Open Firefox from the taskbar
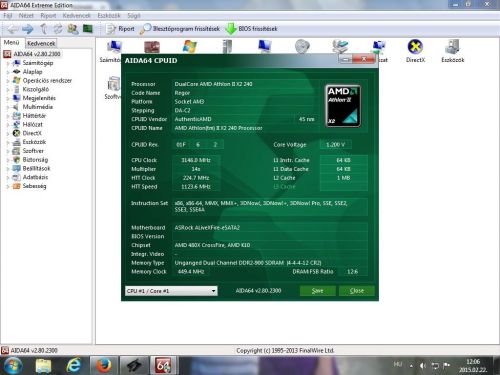The height and width of the screenshot is (375, 500). coord(104,365)
